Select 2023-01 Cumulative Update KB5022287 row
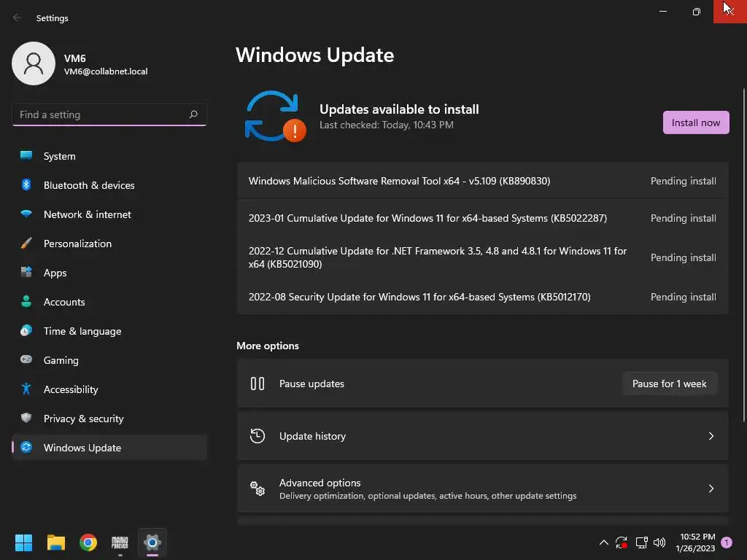The width and height of the screenshot is (747, 560). pyautogui.click(x=483, y=218)
